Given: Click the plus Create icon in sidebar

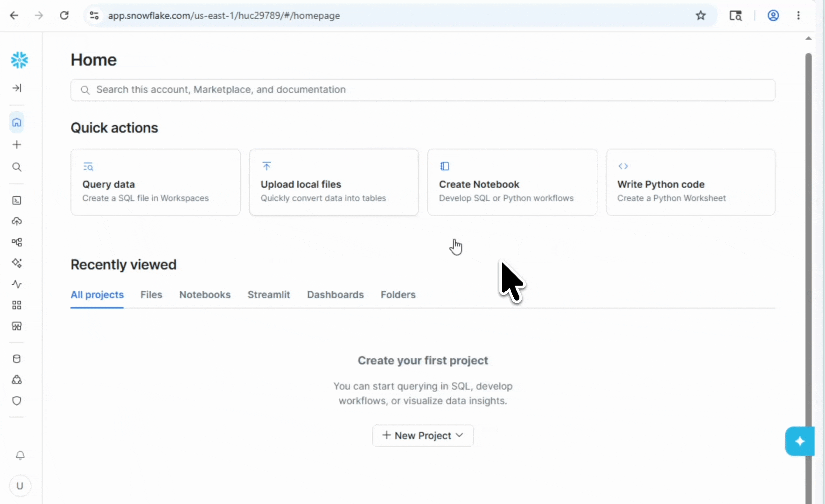Looking at the screenshot, I should click(17, 145).
